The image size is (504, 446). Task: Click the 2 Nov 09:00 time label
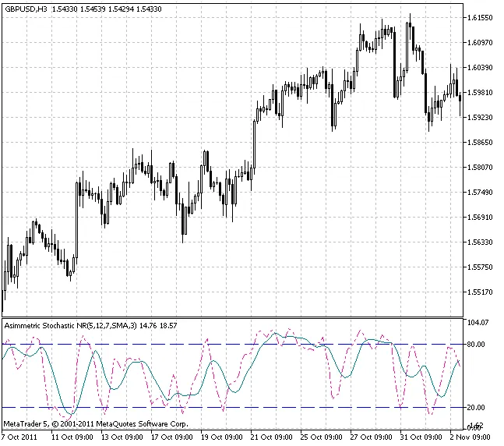472,437
